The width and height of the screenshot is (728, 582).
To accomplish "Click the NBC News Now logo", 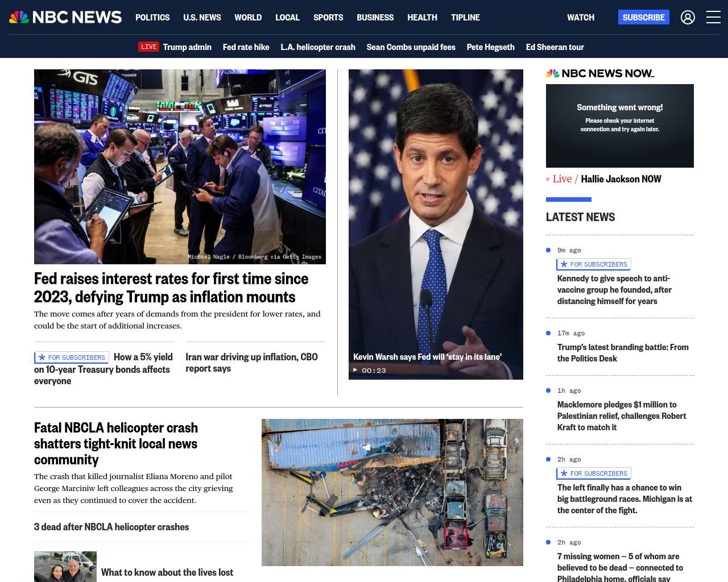I will pyautogui.click(x=600, y=73).
